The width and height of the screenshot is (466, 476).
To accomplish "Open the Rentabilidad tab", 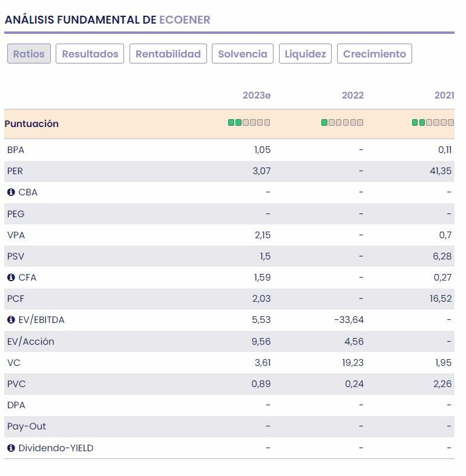I will tap(168, 54).
